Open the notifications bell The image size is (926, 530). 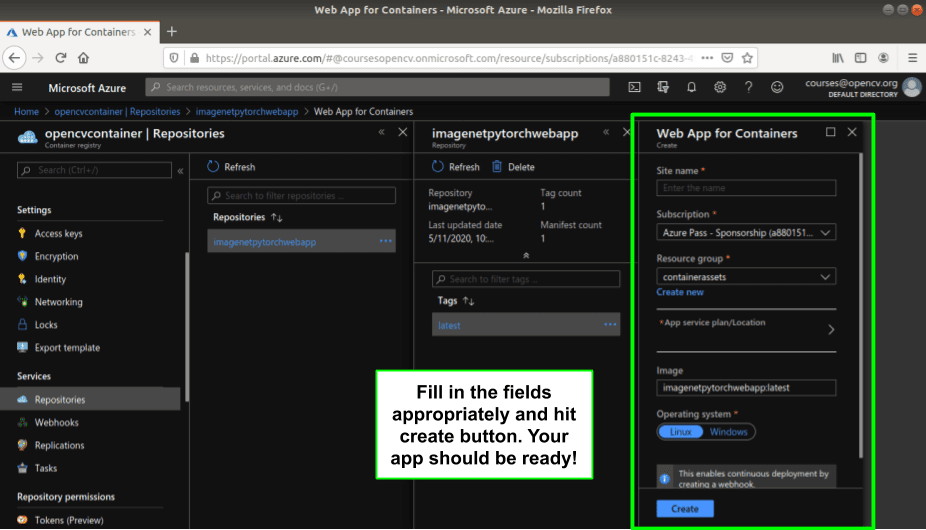click(691, 87)
